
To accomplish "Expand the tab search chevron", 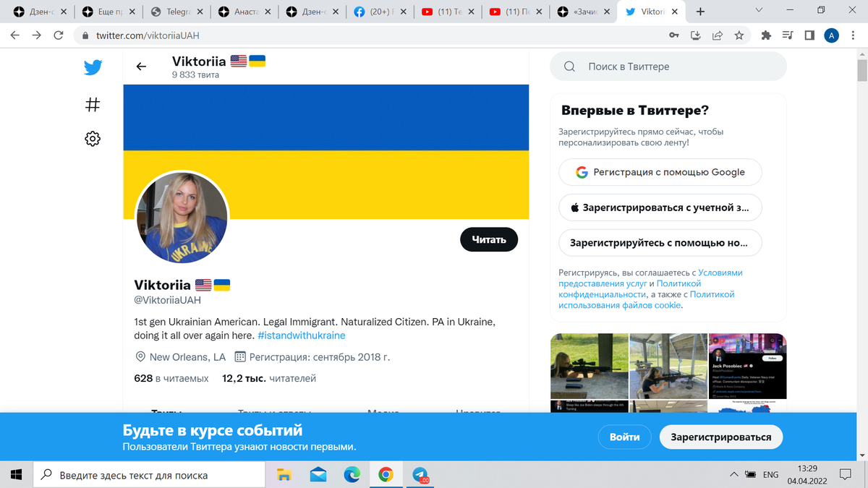I will coord(759,10).
